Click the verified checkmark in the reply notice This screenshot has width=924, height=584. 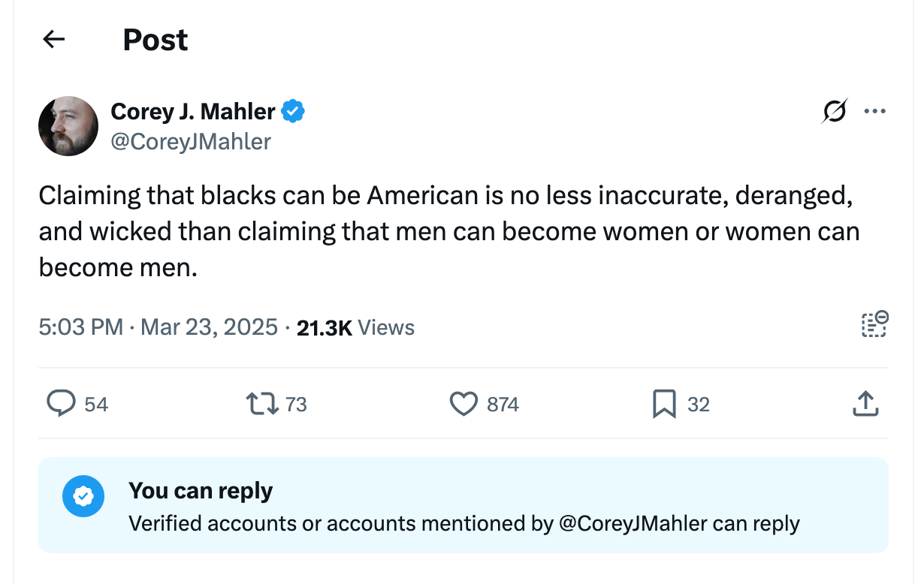tap(83, 496)
